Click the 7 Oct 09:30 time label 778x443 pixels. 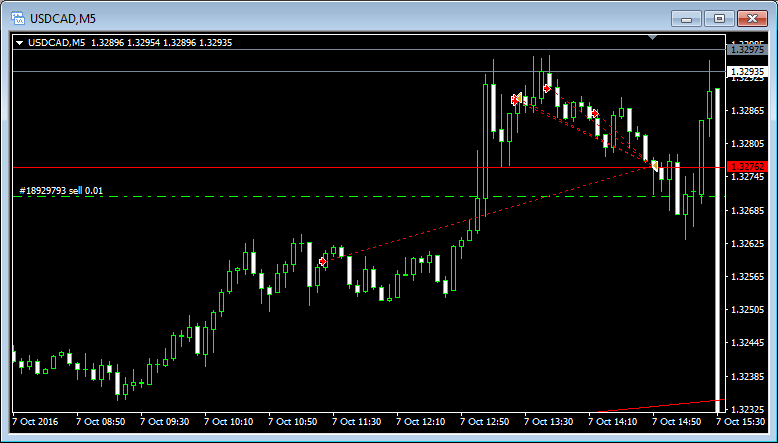point(165,422)
